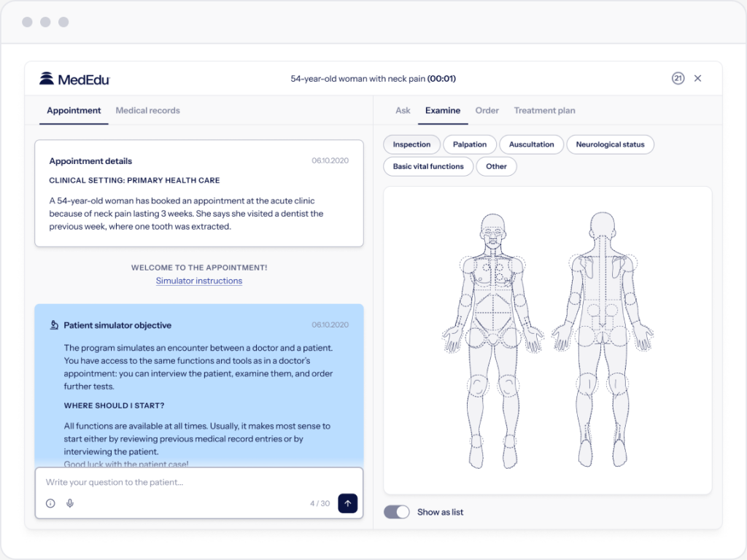Select the Examine tab

click(443, 111)
